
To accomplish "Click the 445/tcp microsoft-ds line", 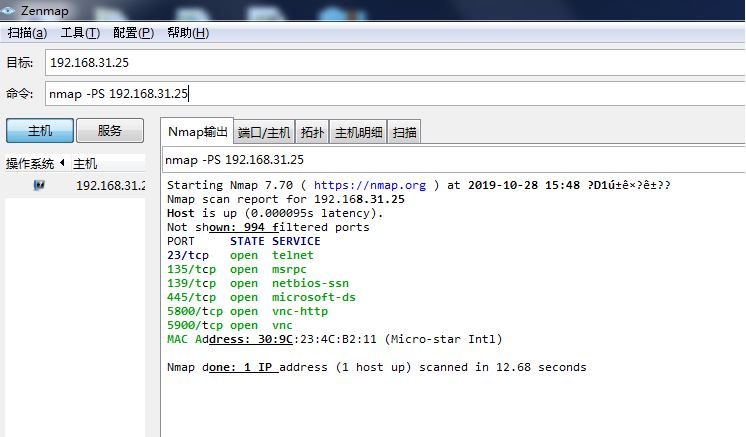I will (261, 297).
